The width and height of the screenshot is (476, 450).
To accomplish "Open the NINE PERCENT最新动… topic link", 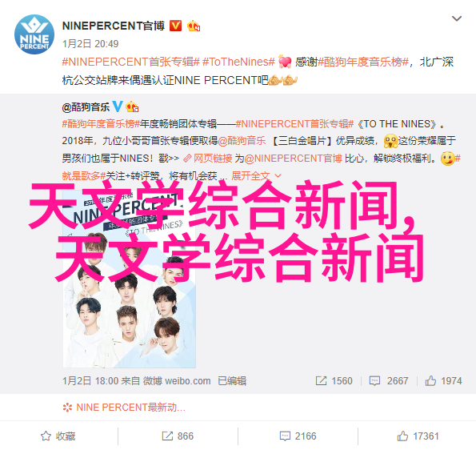I will (x=124, y=407).
